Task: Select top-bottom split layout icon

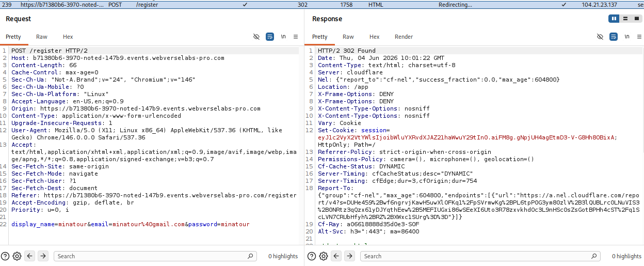Action: point(625,19)
